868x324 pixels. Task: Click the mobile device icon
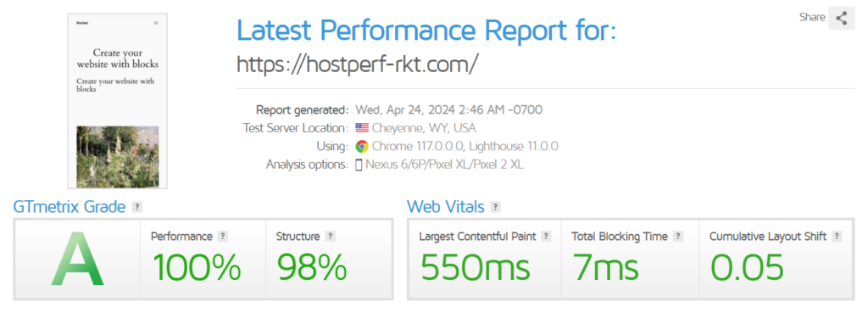359,165
